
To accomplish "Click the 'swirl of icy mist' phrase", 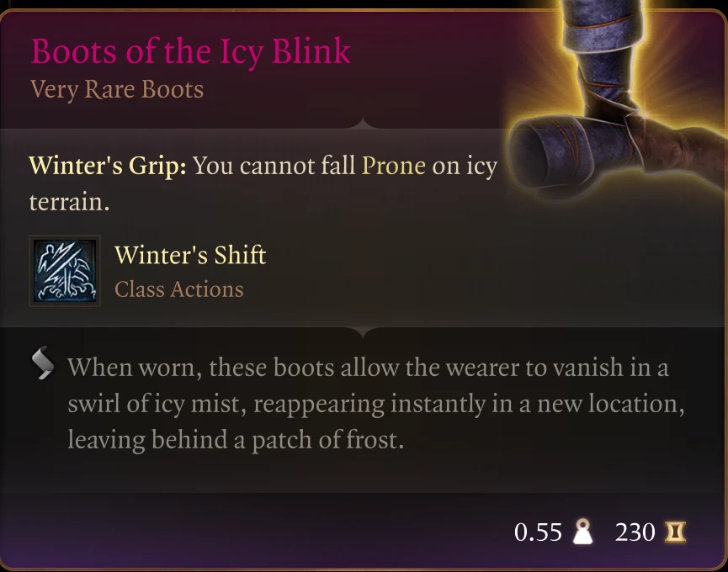I will [x=157, y=404].
